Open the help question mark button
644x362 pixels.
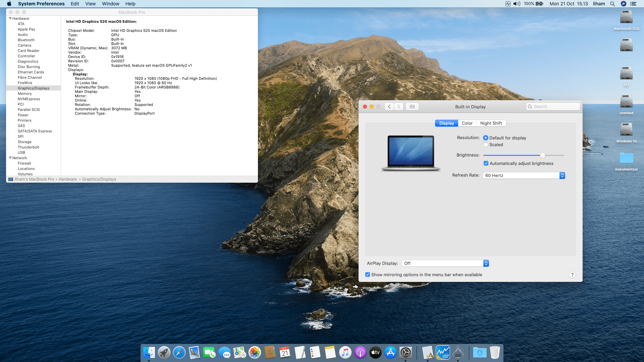572,275
